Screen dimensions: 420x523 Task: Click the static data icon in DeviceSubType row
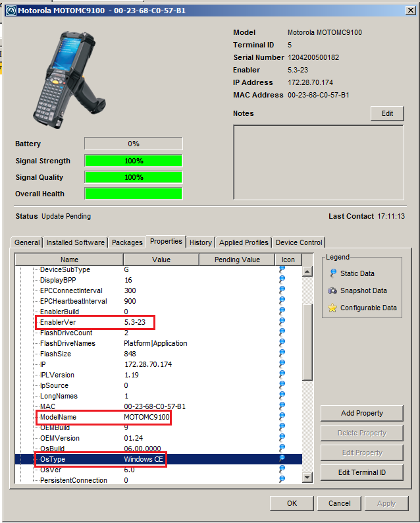(x=282, y=269)
